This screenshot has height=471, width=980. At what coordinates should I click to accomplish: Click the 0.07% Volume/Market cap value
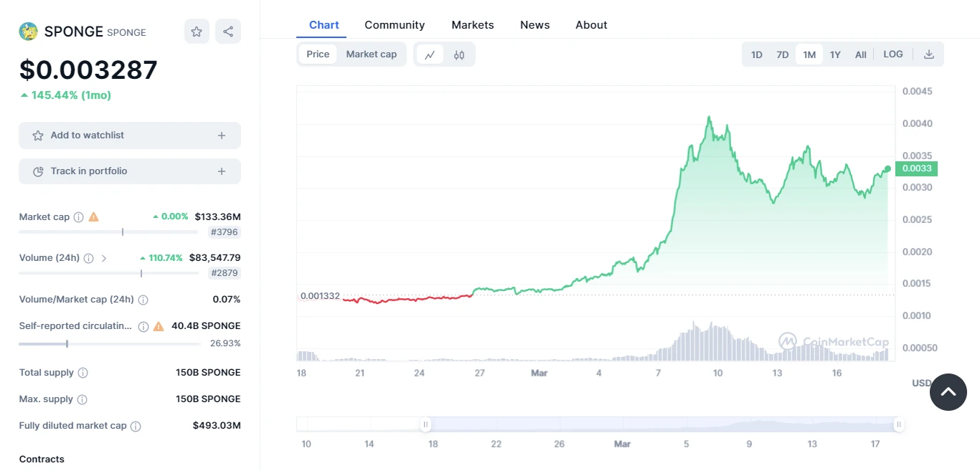(x=227, y=300)
